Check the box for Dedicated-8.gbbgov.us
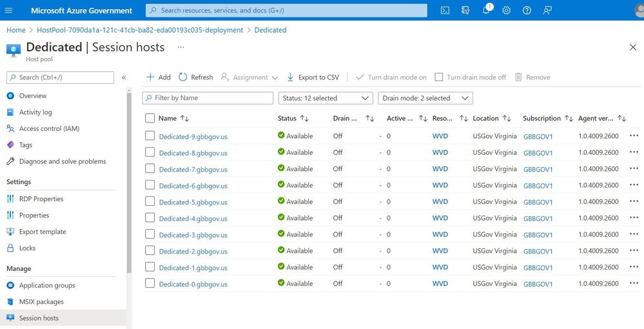The image size is (644, 329). [x=150, y=152]
